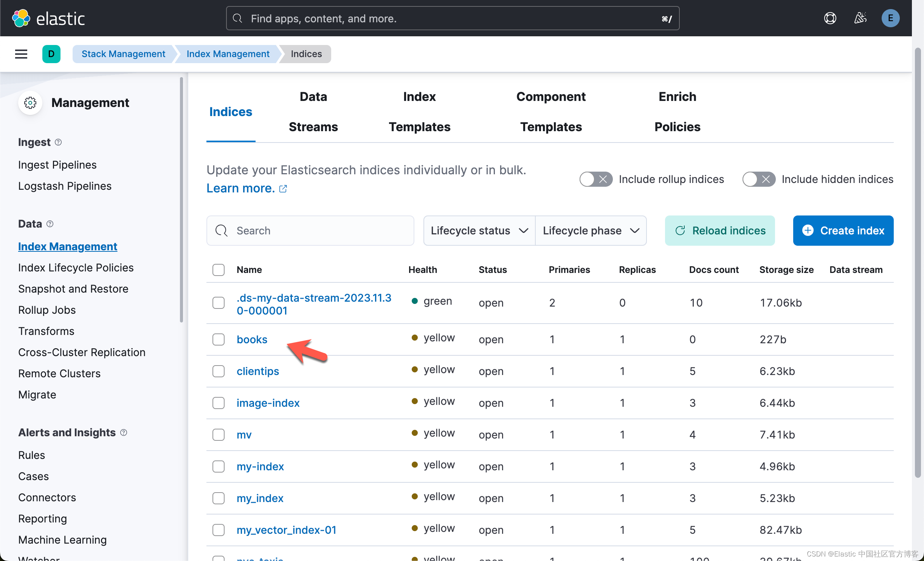This screenshot has height=561, width=924.
Task: Click the Alerts and Insights help icon
Action: (x=124, y=432)
